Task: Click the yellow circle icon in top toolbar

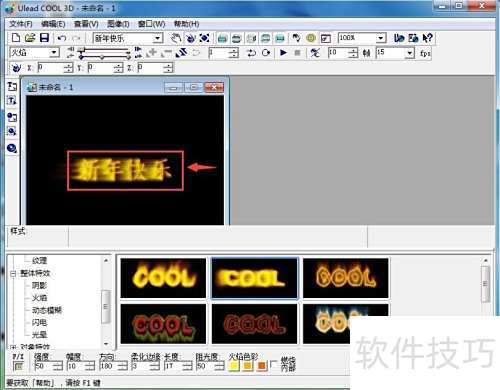Action: point(311,38)
